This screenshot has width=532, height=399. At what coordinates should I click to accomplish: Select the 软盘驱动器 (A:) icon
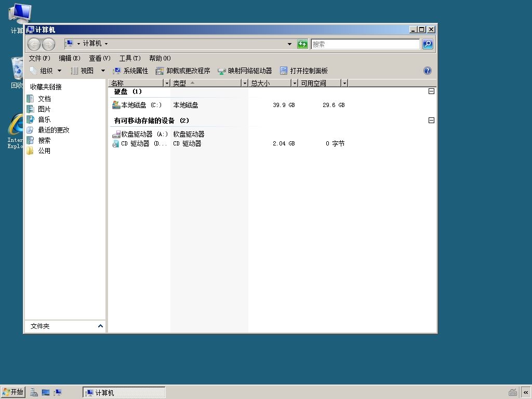point(116,134)
